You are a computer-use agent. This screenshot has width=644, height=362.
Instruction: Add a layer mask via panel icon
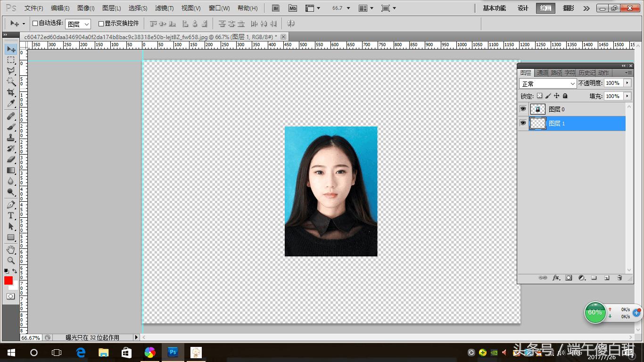569,278
